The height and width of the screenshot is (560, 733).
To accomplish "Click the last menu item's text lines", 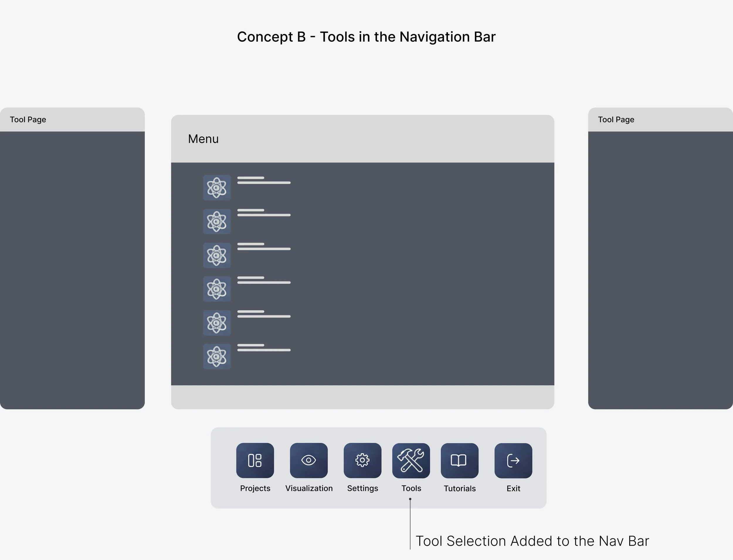I will click(x=264, y=348).
